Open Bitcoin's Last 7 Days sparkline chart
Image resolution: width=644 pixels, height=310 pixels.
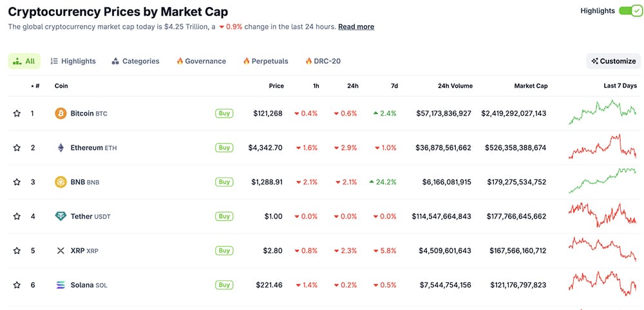[603, 113]
